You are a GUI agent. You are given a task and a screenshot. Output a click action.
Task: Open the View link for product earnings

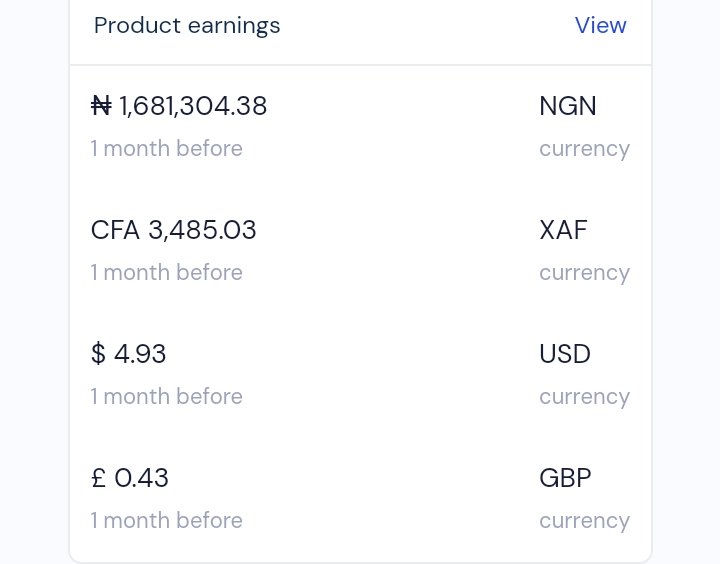(x=601, y=25)
